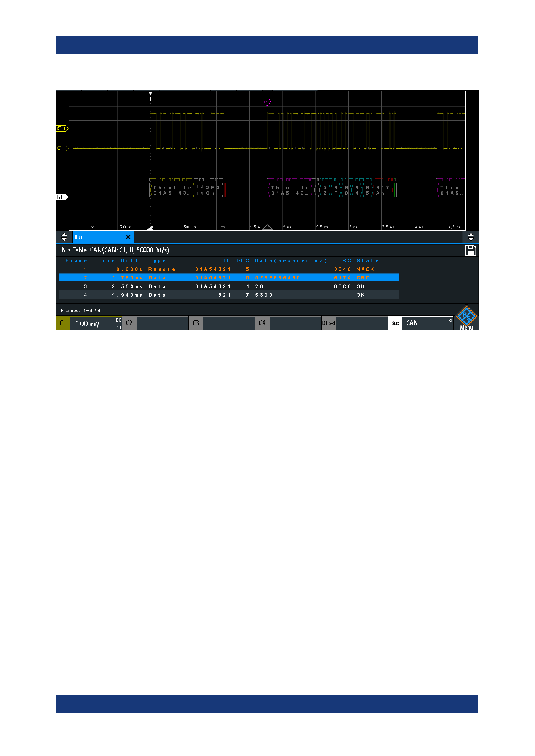
Task: Expand panel with left up-down arrows
Action: (64, 237)
